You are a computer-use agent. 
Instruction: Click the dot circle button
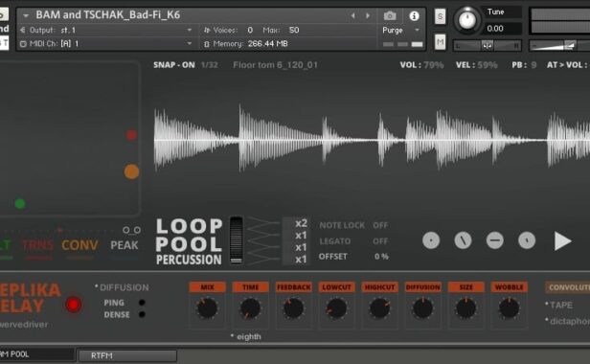431,240
